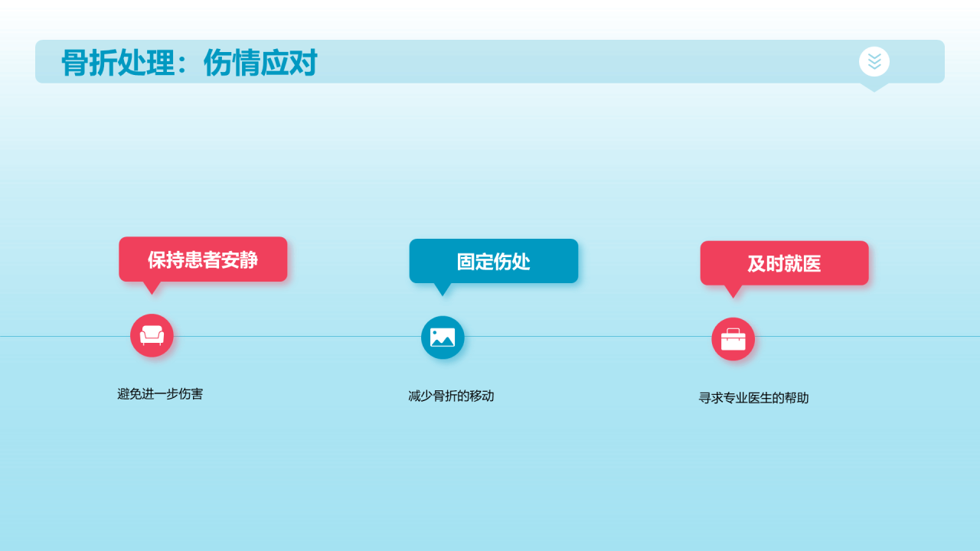Select the red briefcase circle icon
This screenshot has width=980, height=551.
pos(733,339)
